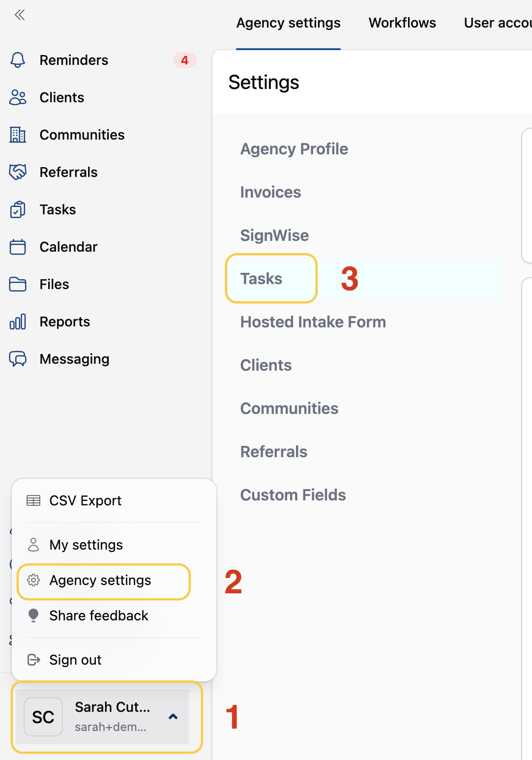Screen dimensions: 532x760
Task: Click the Reminders bell icon
Action: pyautogui.click(x=18, y=60)
